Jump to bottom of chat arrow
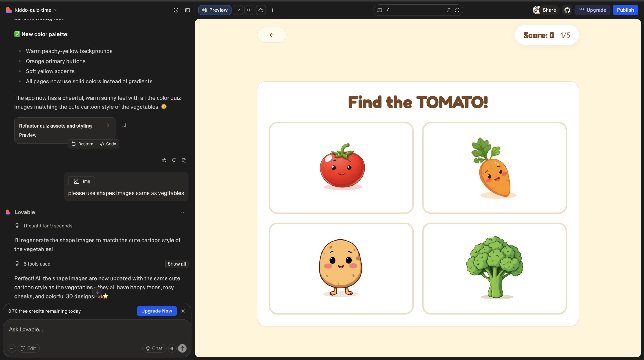This screenshot has width=644, height=360. pyautogui.click(x=97, y=292)
